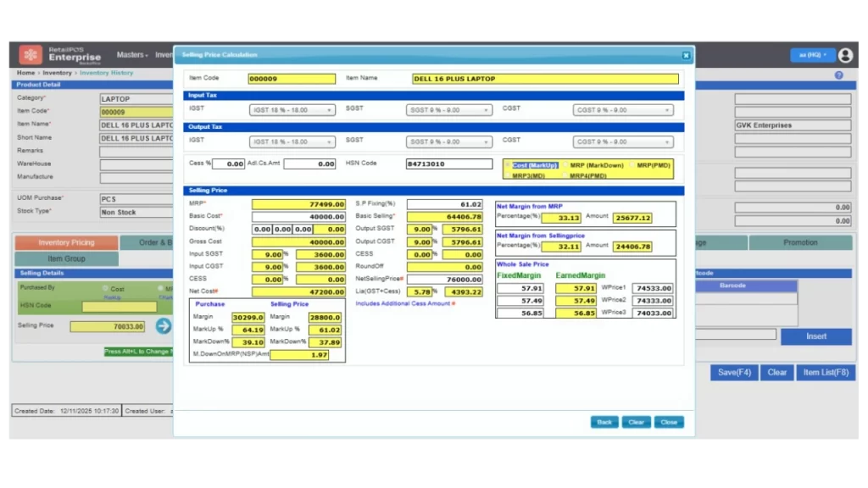Click the Selling Price field 70033.00 in the background form

tap(108, 326)
